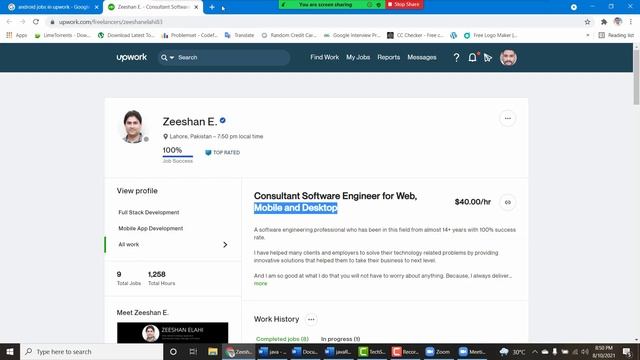Select Mobile App Development profile
The image size is (640, 360).
click(x=151, y=228)
